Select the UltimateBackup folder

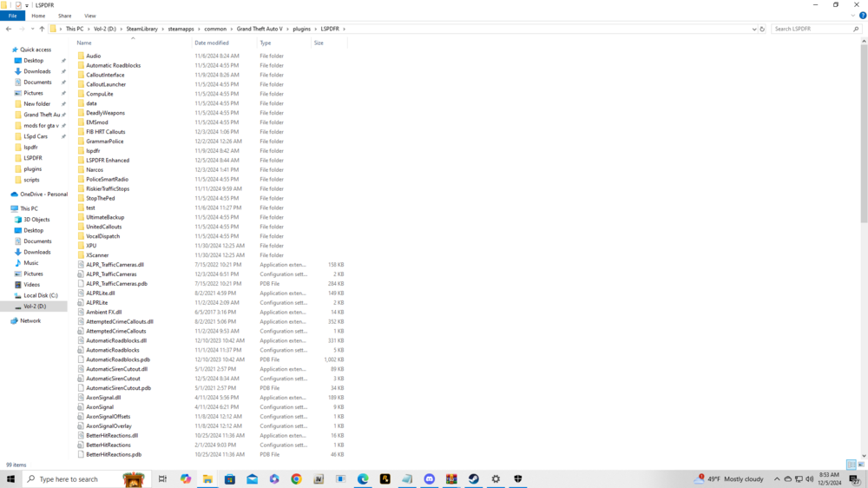tap(105, 217)
